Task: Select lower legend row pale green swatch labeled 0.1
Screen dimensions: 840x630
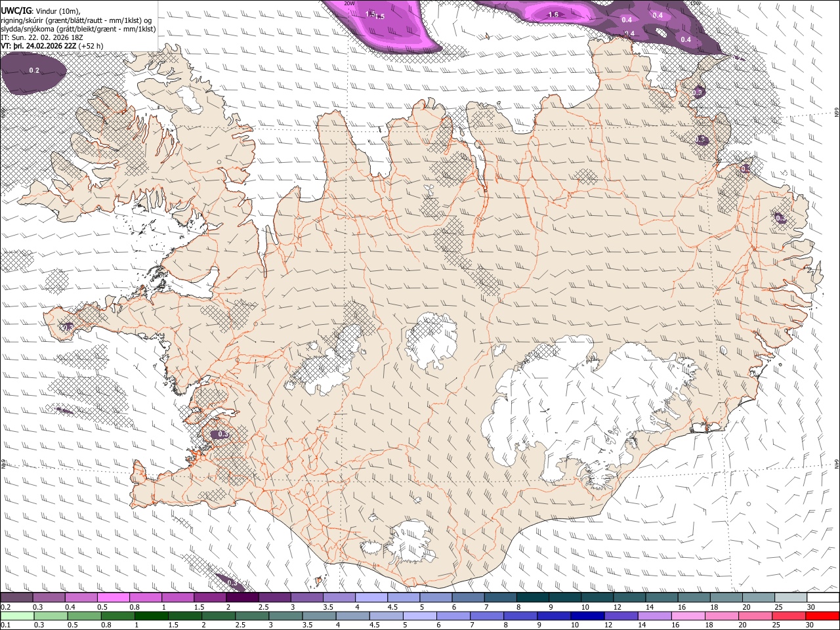Action: tap(17, 616)
